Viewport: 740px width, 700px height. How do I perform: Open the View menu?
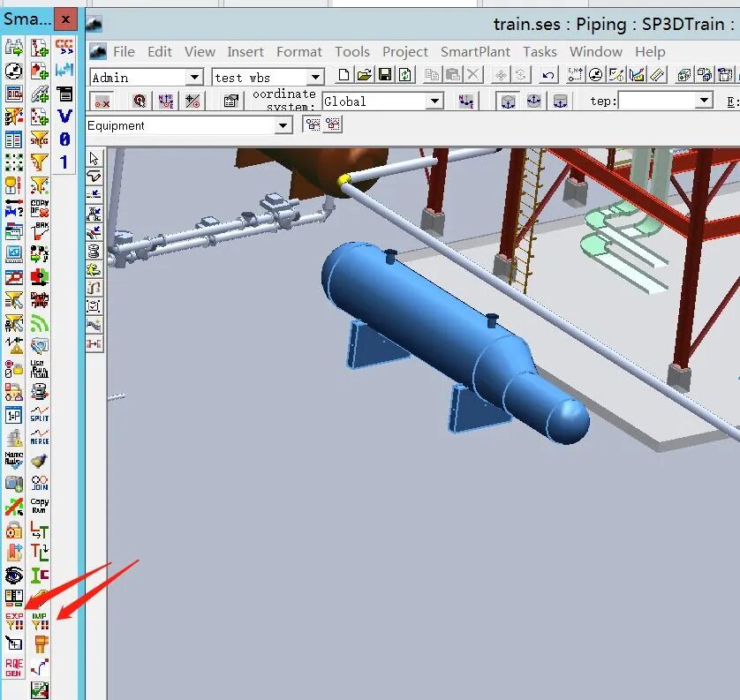pyautogui.click(x=200, y=51)
